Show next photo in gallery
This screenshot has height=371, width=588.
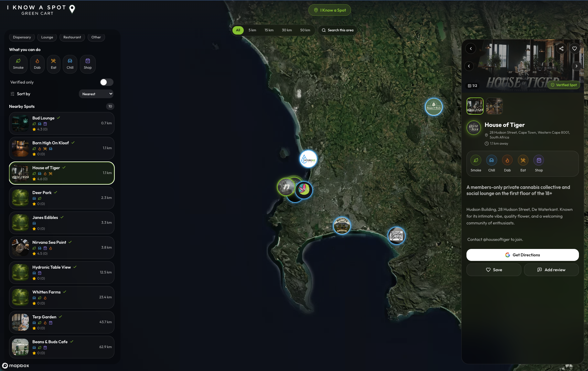coord(576,66)
